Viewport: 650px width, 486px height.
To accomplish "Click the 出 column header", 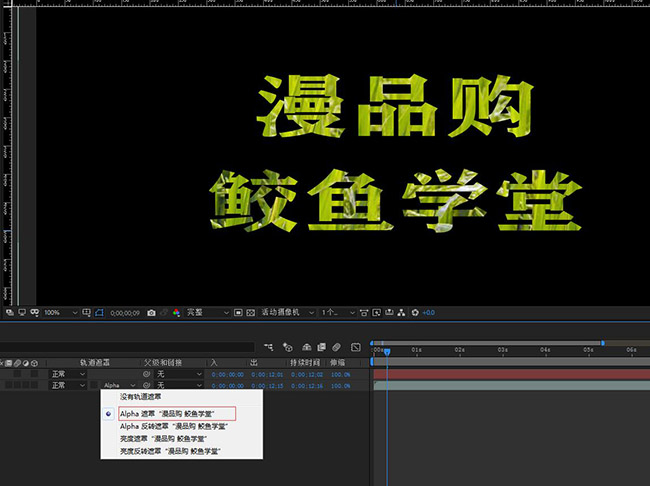I will coord(254,363).
